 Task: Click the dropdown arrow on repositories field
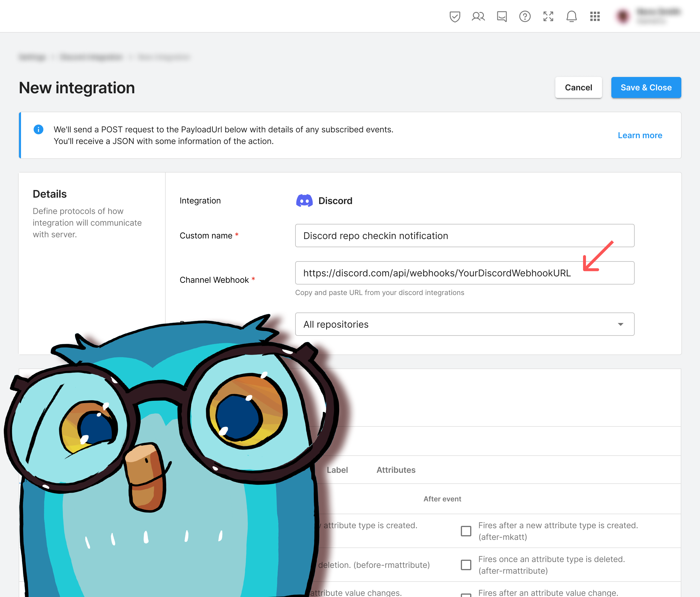tap(620, 324)
